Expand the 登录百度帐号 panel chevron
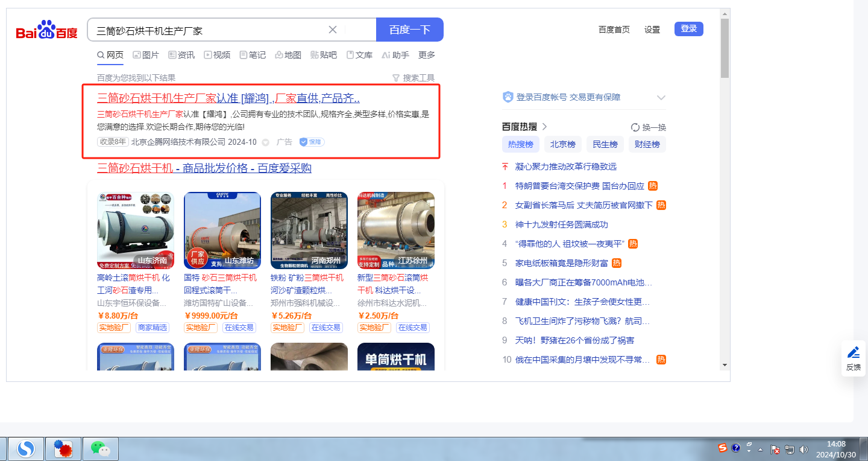 point(661,98)
